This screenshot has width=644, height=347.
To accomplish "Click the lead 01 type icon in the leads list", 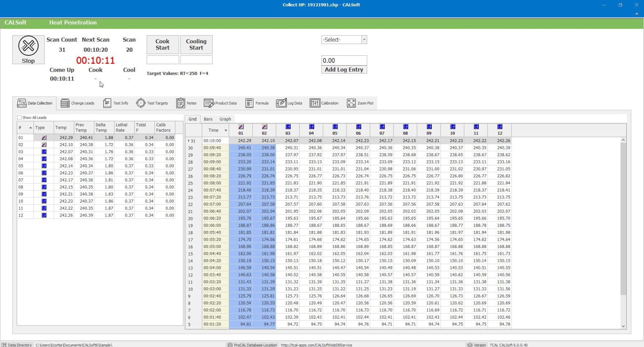I will tap(44, 138).
